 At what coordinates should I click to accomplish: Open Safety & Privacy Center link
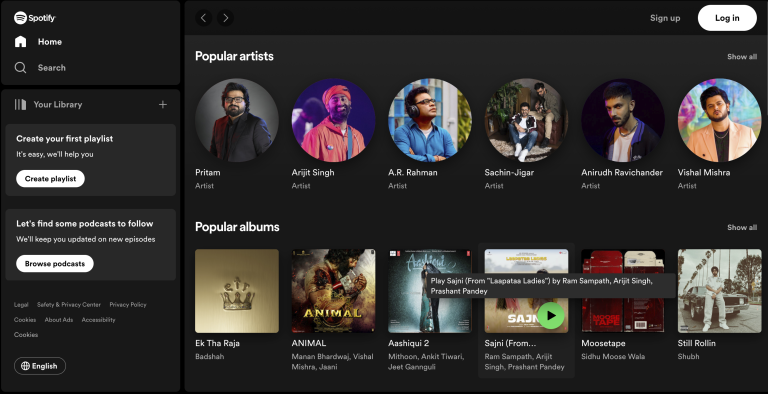click(x=69, y=305)
